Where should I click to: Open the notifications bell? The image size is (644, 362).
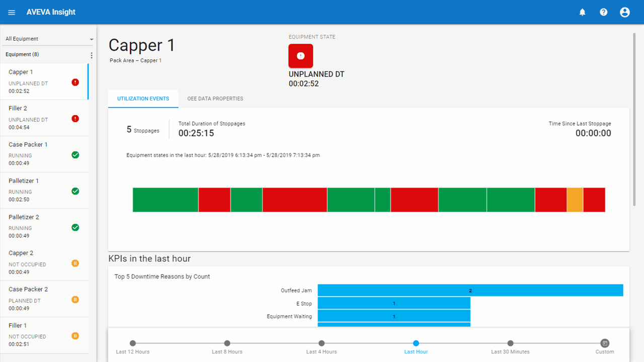582,12
